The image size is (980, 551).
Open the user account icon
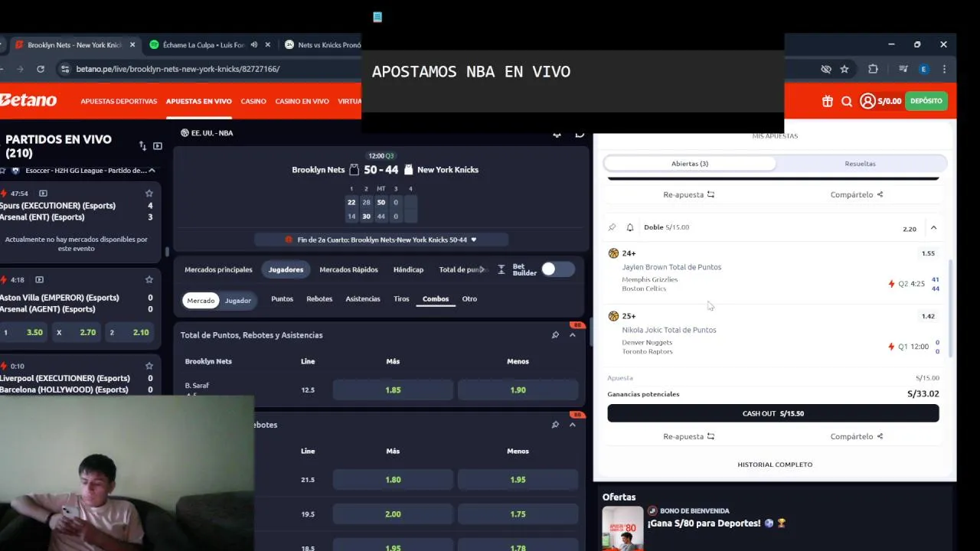point(867,101)
